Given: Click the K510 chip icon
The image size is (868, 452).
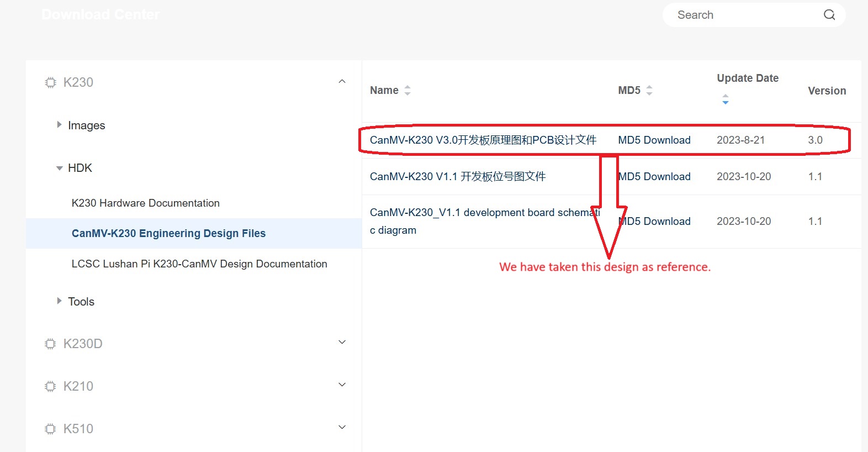Looking at the screenshot, I should (50, 429).
